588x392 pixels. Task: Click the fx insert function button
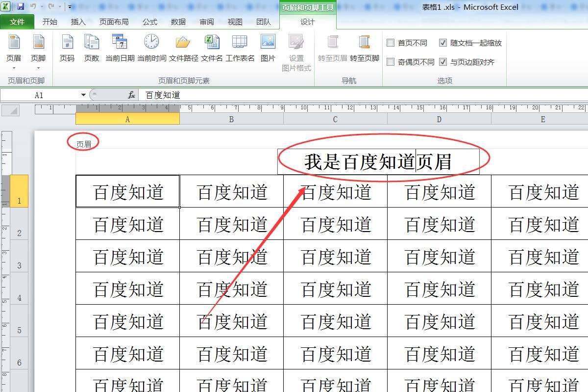[131, 95]
